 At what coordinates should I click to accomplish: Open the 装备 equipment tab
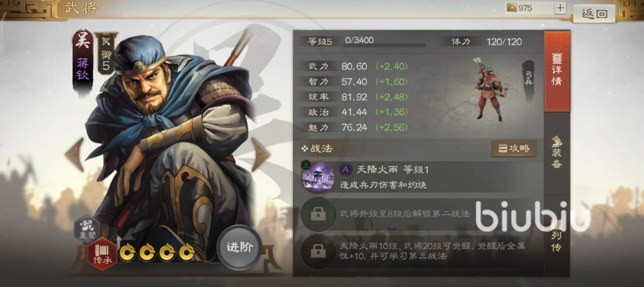click(x=557, y=152)
